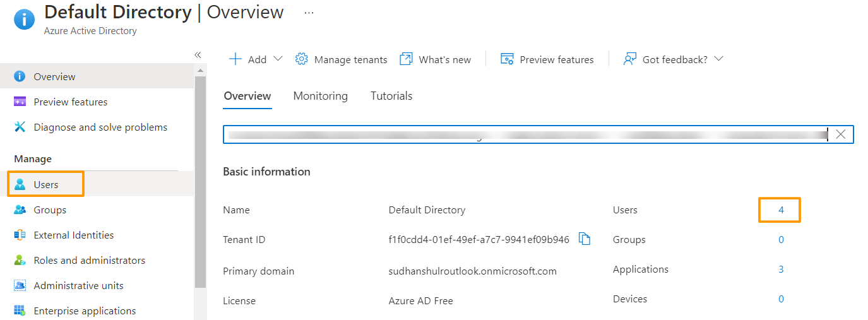Click the Administrative units icon
The image size is (868, 320).
coord(20,285)
